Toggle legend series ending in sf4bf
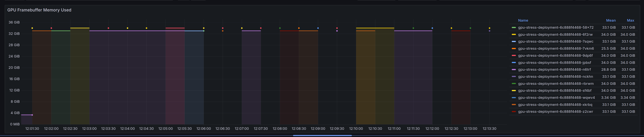The image size is (644, 137). pyautogui.click(x=555, y=91)
